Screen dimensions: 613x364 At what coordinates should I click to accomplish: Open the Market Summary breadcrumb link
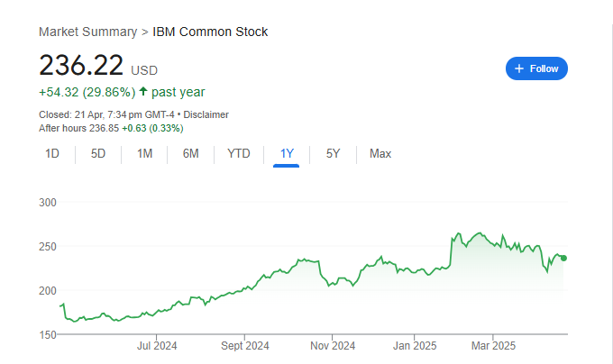tap(88, 32)
